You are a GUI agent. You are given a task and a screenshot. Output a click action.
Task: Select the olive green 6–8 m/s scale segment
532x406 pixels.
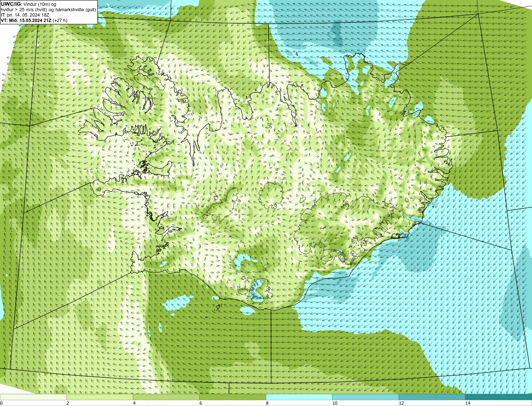click(233, 397)
